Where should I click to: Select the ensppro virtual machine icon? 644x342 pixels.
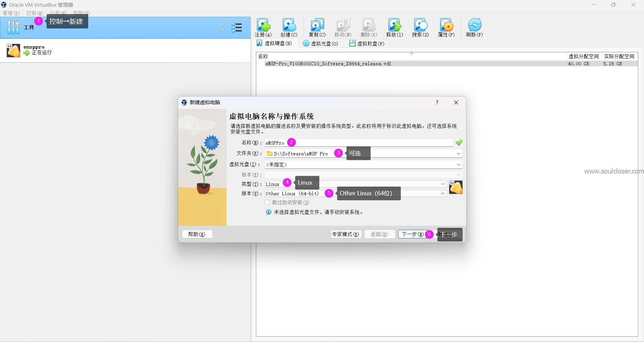coord(13,51)
